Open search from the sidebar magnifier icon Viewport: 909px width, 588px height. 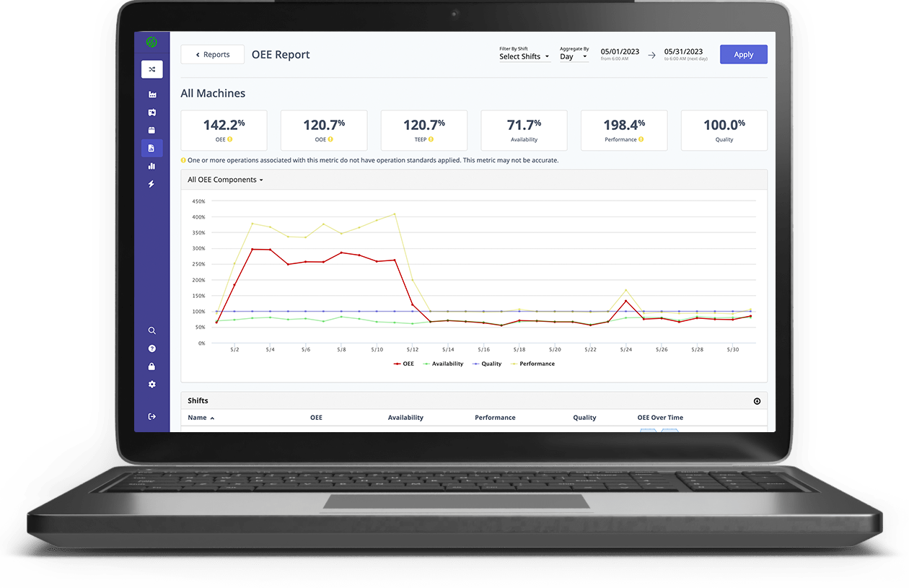tap(151, 330)
